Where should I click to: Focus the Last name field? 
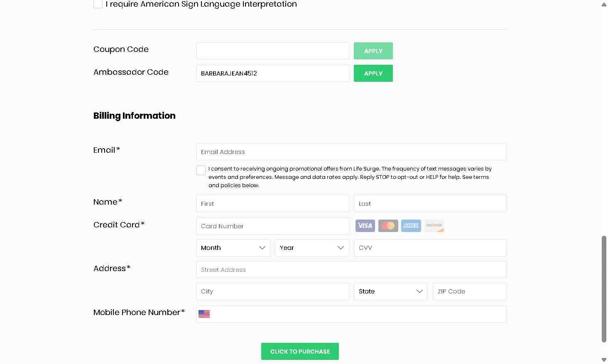click(430, 204)
